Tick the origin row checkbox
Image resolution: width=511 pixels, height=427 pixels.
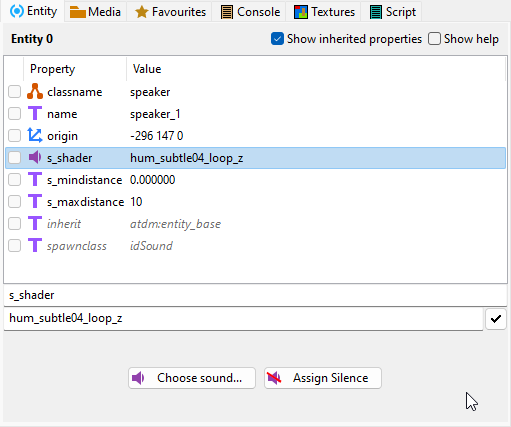coord(15,136)
